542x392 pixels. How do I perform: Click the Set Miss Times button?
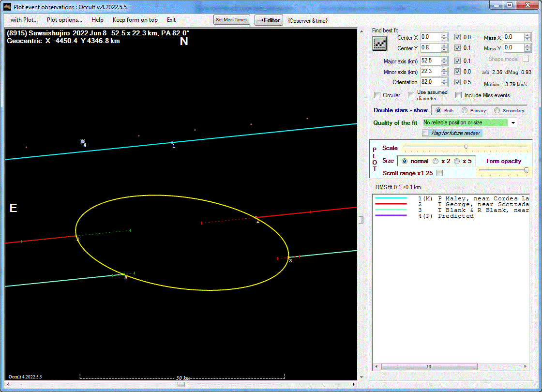coord(231,20)
